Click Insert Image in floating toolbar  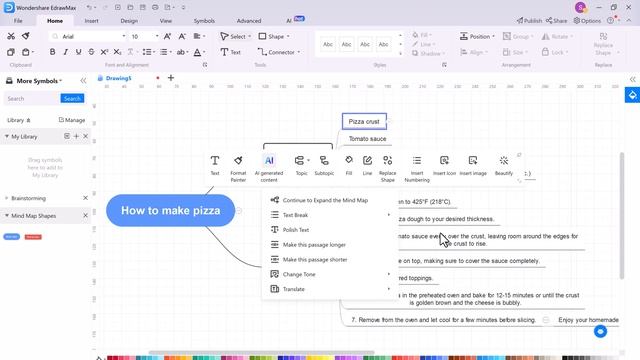point(473,165)
